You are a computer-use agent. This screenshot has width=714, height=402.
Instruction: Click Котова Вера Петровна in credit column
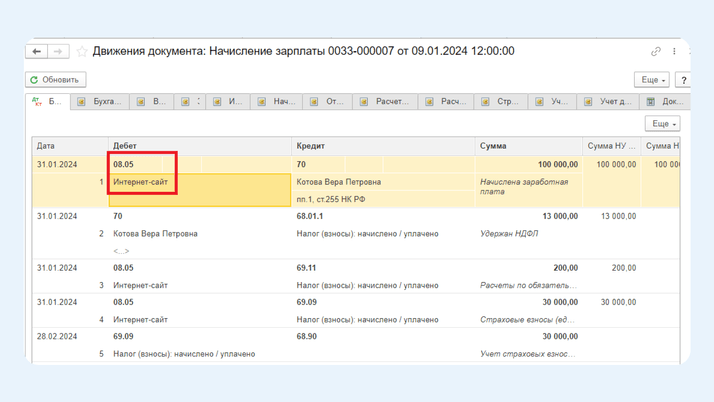[x=338, y=182]
